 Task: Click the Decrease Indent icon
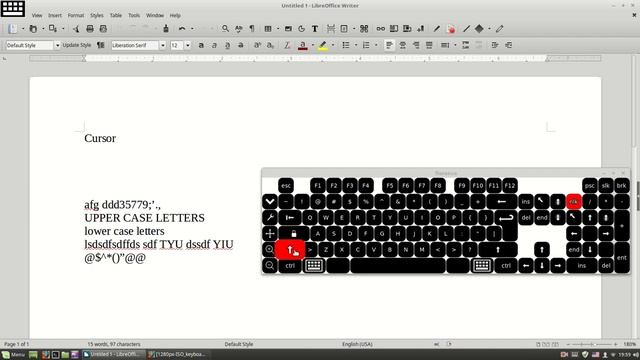[509, 45]
